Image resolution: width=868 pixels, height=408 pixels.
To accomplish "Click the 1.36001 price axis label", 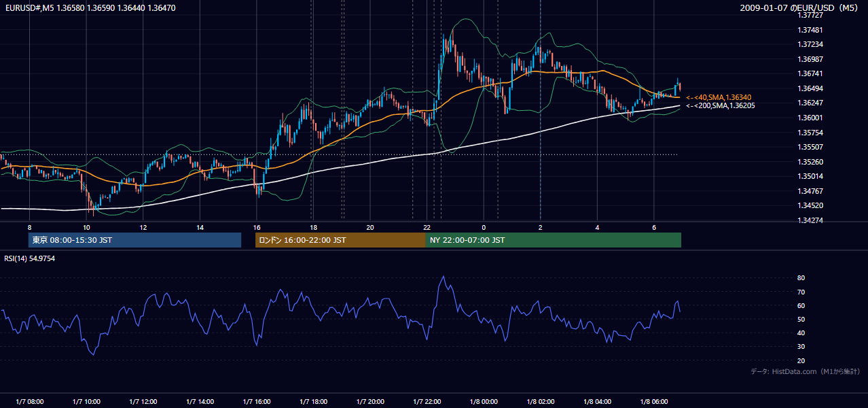I will tap(810, 118).
